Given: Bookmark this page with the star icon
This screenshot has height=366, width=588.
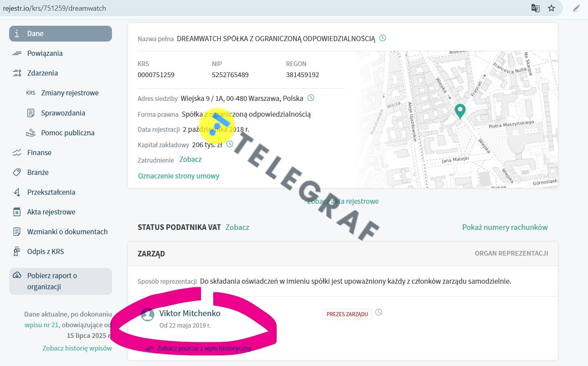Looking at the screenshot, I should pos(551,8).
